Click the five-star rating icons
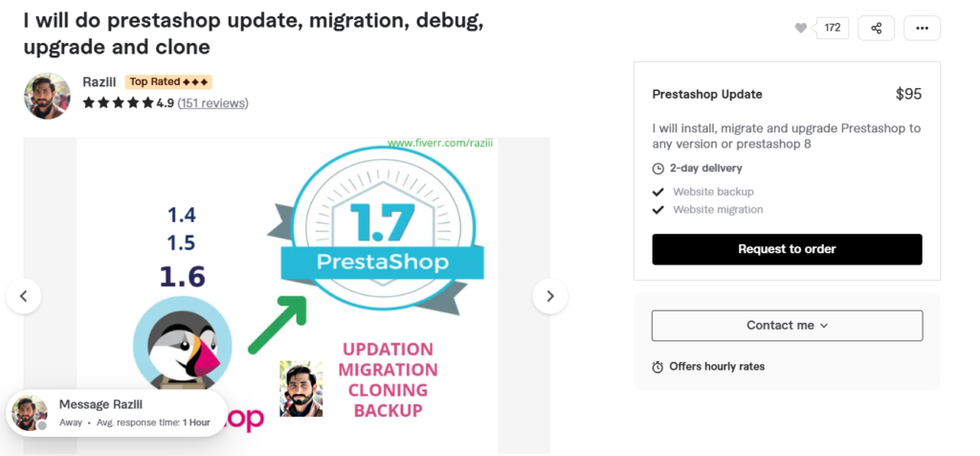980x456 pixels. pyautogui.click(x=118, y=103)
